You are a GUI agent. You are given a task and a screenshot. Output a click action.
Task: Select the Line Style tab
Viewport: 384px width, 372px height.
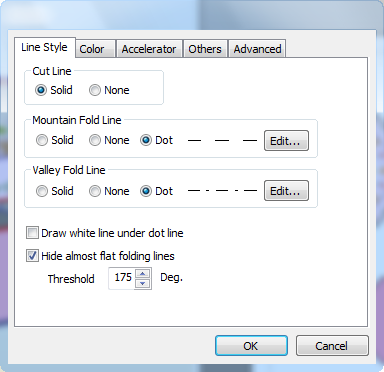click(x=45, y=47)
